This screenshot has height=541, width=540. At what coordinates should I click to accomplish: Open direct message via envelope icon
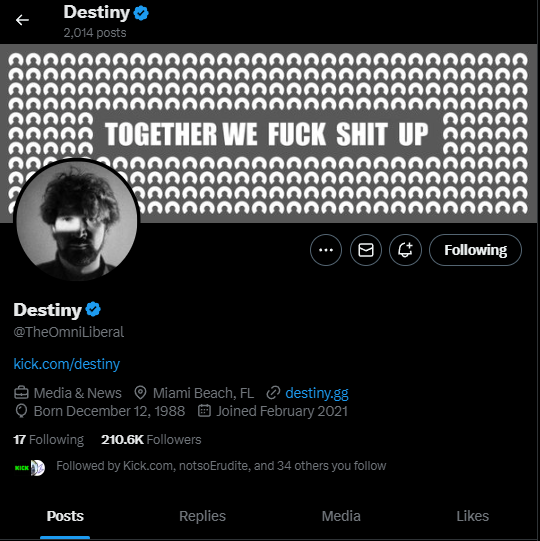tap(366, 250)
